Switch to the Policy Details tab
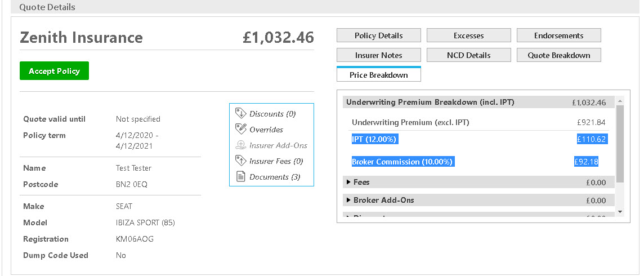The height and width of the screenshot is (276, 644). pyautogui.click(x=379, y=35)
